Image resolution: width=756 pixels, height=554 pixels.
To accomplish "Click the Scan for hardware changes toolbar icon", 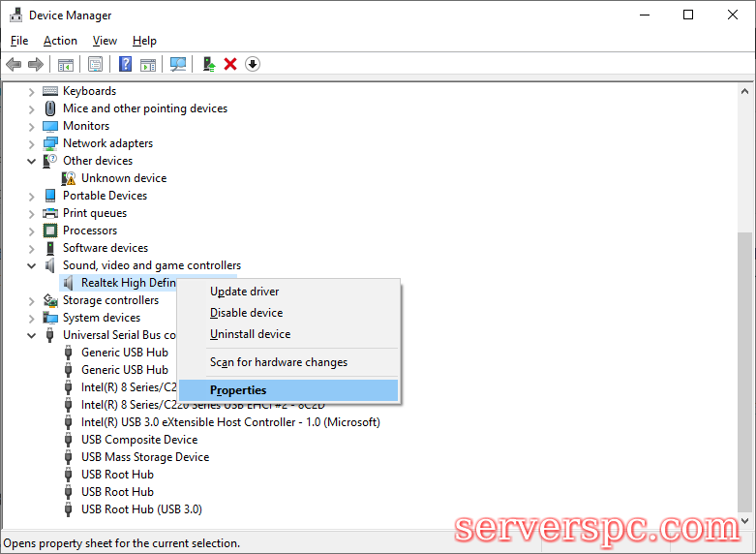I will coord(178,64).
